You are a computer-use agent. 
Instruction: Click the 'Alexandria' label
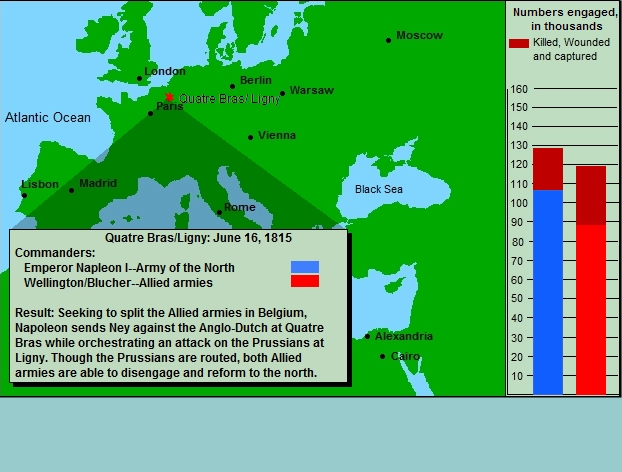coord(404,336)
